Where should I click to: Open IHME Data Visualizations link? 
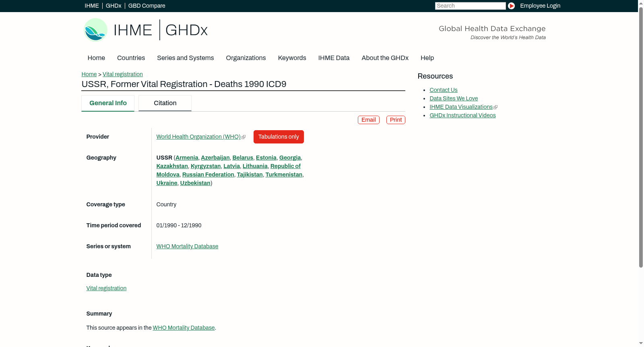point(461,107)
